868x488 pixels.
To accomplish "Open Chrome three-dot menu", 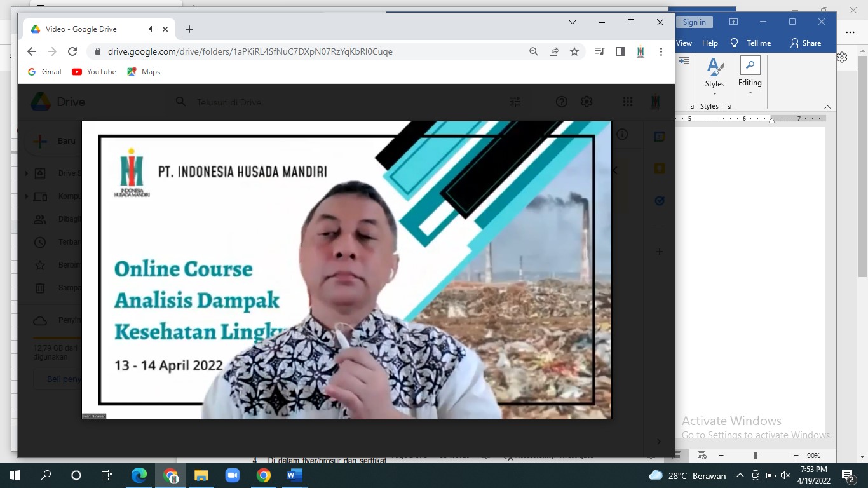I will pos(661,51).
